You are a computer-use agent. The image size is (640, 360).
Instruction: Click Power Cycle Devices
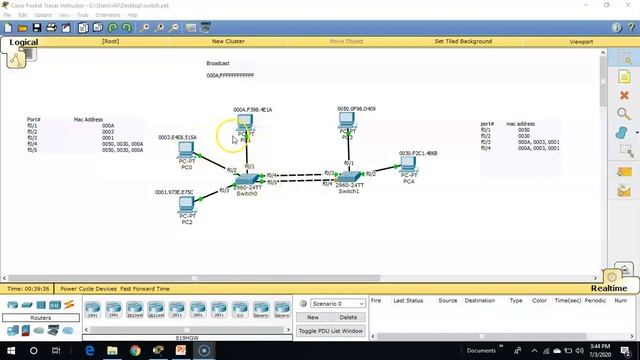point(89,289)
